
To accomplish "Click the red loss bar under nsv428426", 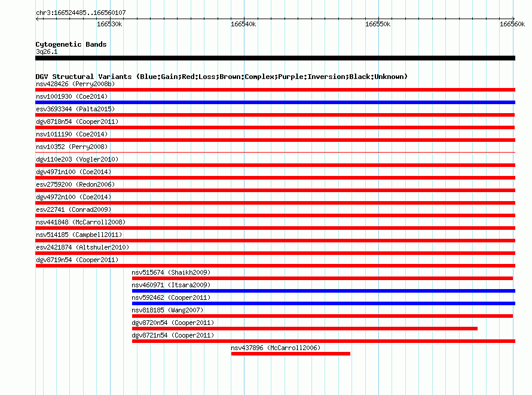I will click(x=275, y=90).
